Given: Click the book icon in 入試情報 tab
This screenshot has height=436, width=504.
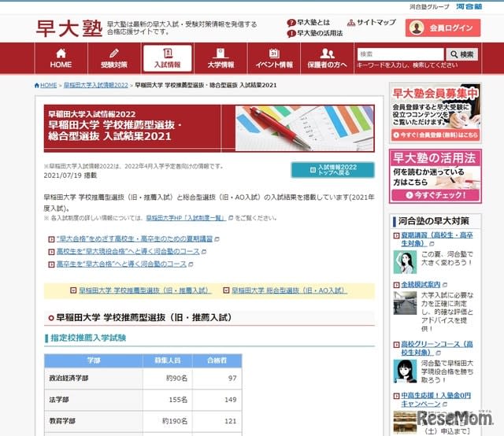Looking at the screenshot, I should 168,53.
